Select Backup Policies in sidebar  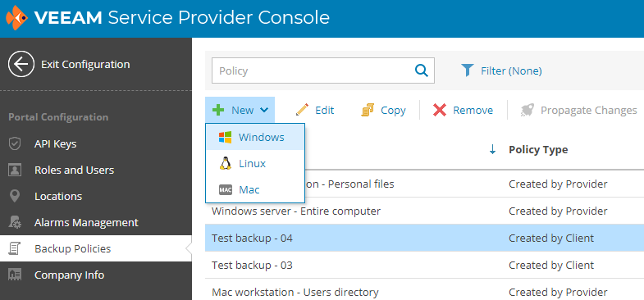point(96,248)
